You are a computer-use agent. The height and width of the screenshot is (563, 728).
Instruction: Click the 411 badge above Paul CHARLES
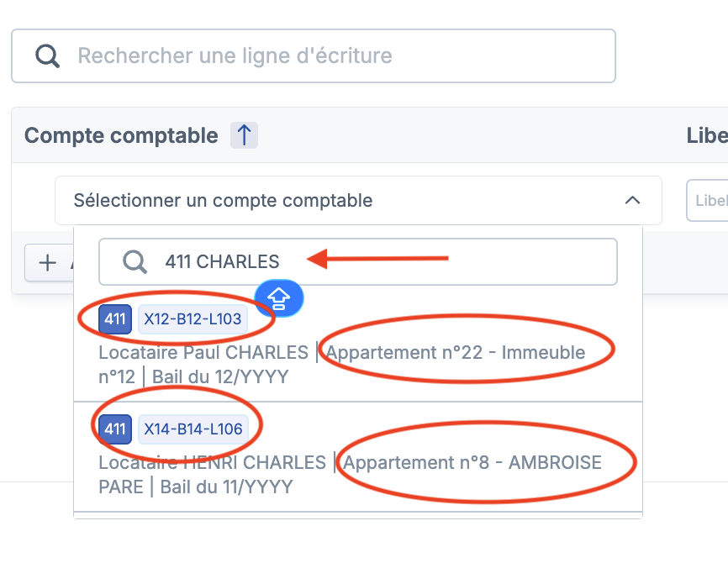[x=115, y=319]
